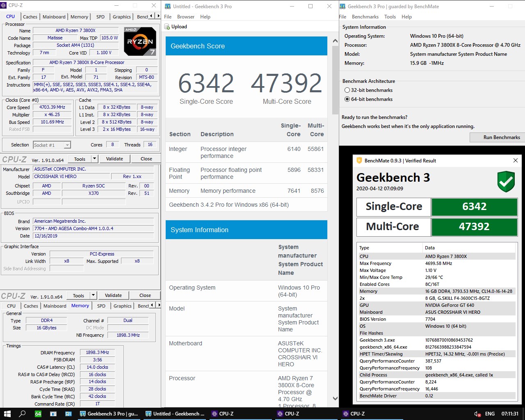Click the Upload button label

tap(179, 27)
